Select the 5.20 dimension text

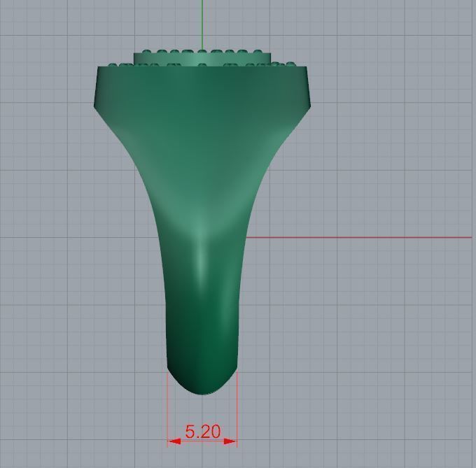pyautogui.click(x=202, y=432)
